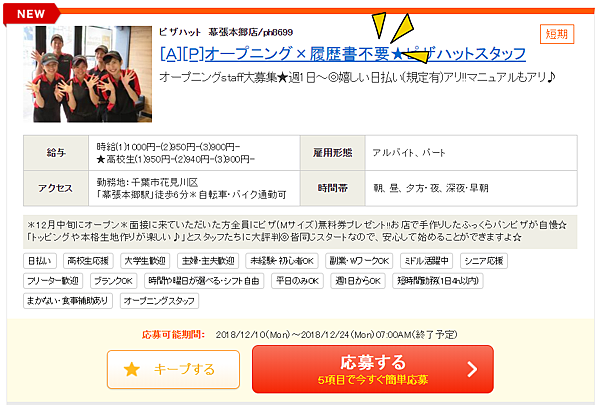
Task: Select the 主婦・主夫歓迎 tag
Action: (x=208, y=261)
